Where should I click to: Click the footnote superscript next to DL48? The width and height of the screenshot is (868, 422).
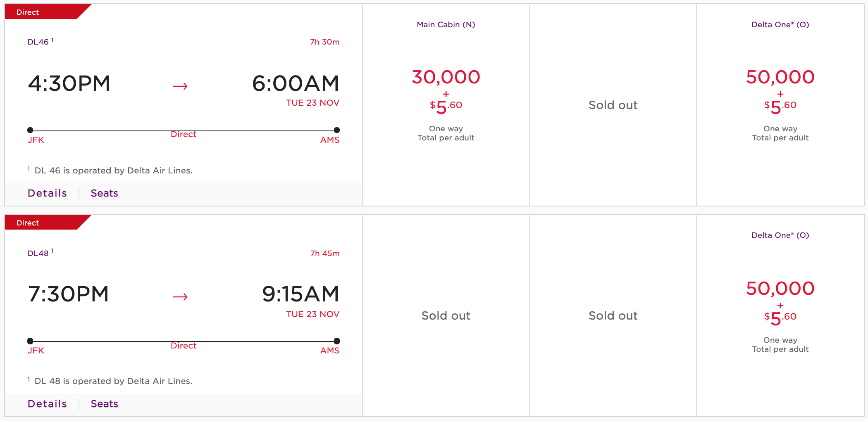tap(52, 250)
